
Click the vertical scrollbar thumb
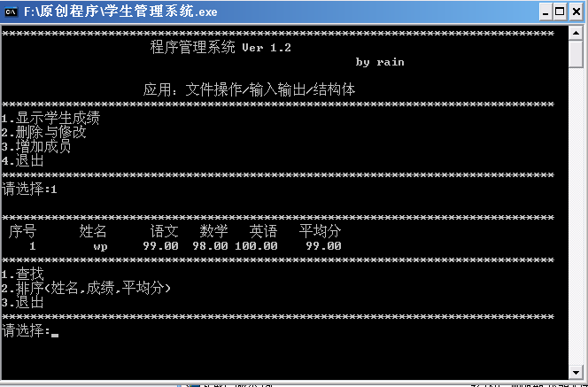[576, 54]
